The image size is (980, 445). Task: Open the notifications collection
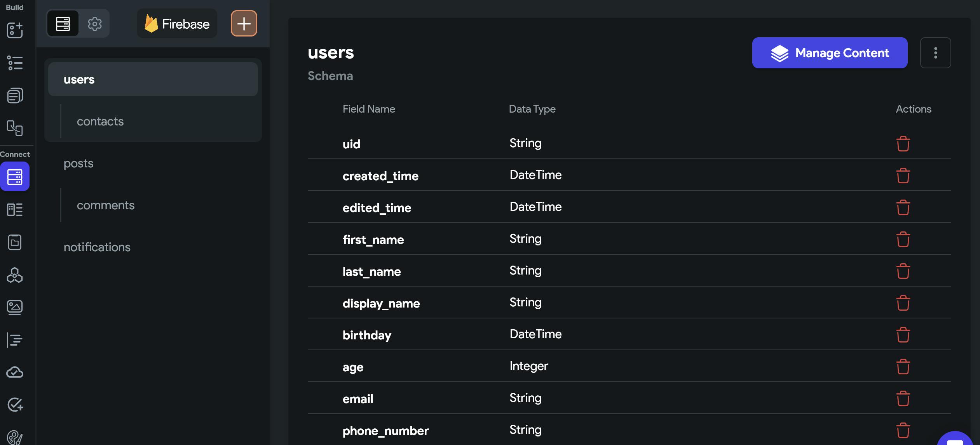tap(97, 247)
